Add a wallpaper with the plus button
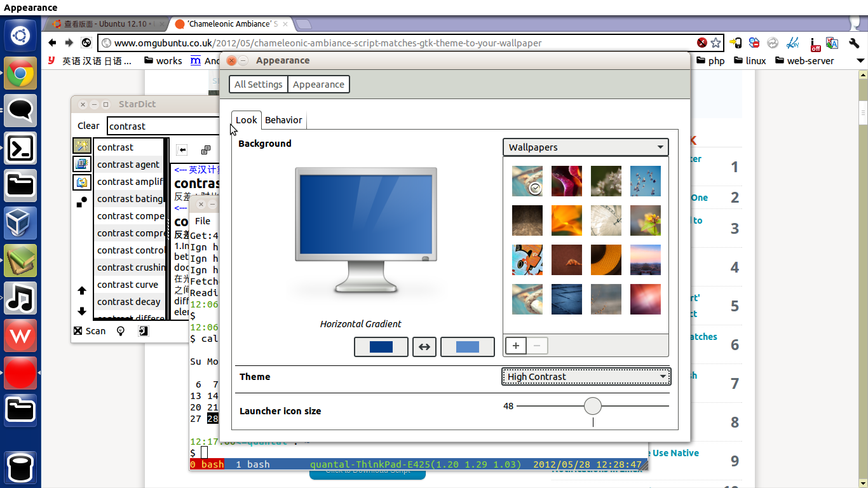Image resolution: width=868 pixels, height=488 pixels. (516, 346)
